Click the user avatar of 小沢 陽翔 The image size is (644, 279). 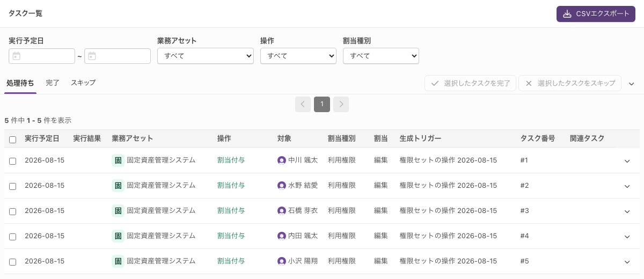tap(282, 261)
